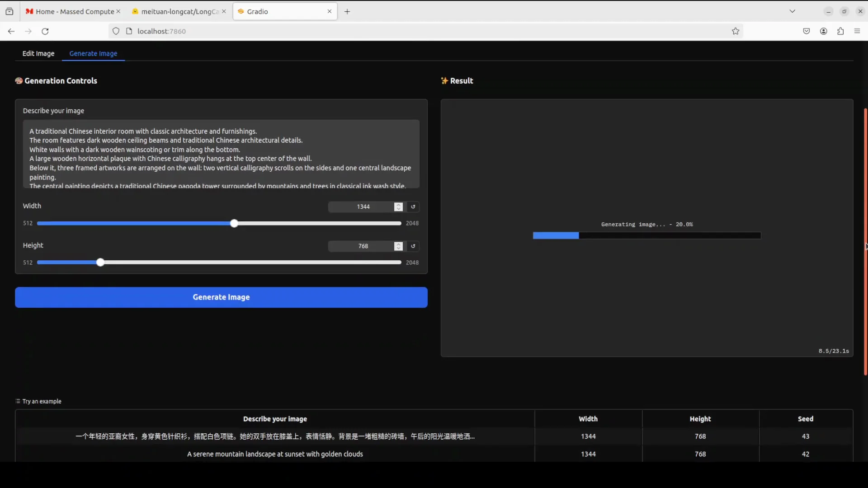Reload the Gradio page
The width and height of the screenshot is (868, 488).
[45, 31]
